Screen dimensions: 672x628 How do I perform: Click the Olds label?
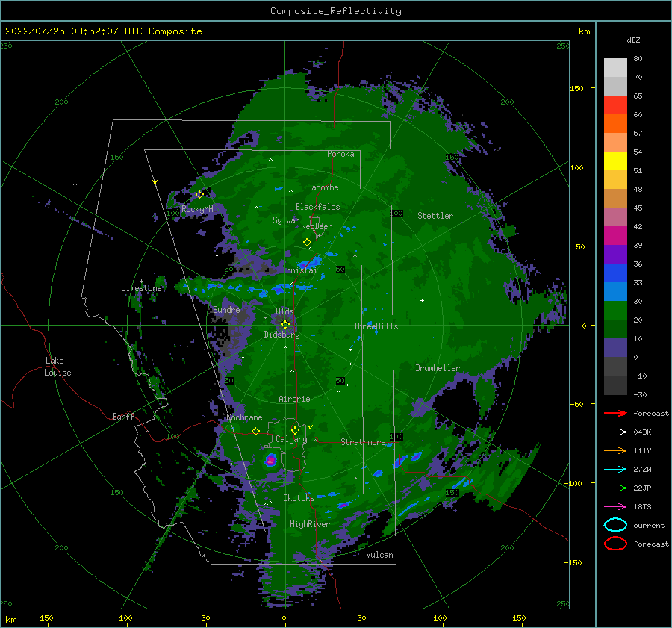coord(284,311)
